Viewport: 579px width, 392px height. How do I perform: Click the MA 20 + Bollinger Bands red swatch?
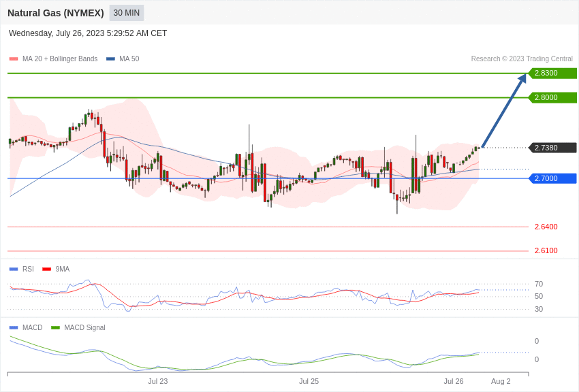tap(14, 59)
